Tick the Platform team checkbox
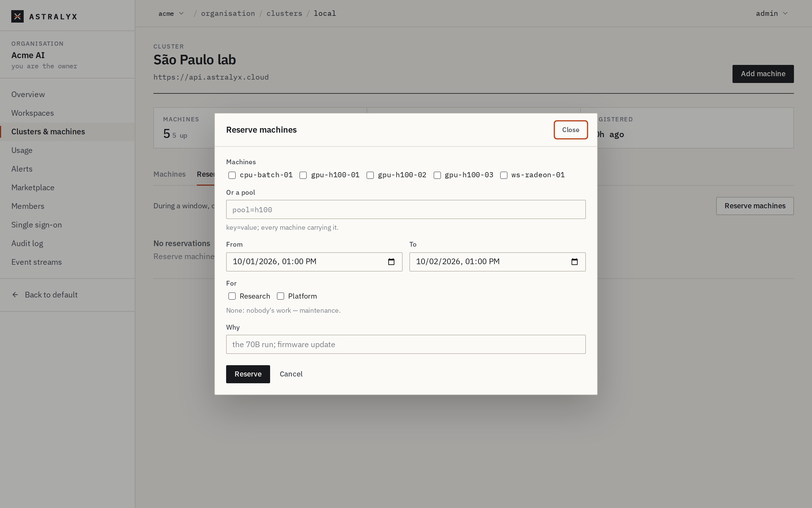The width and height of the screenshot is (812, 508). point(281,296)
